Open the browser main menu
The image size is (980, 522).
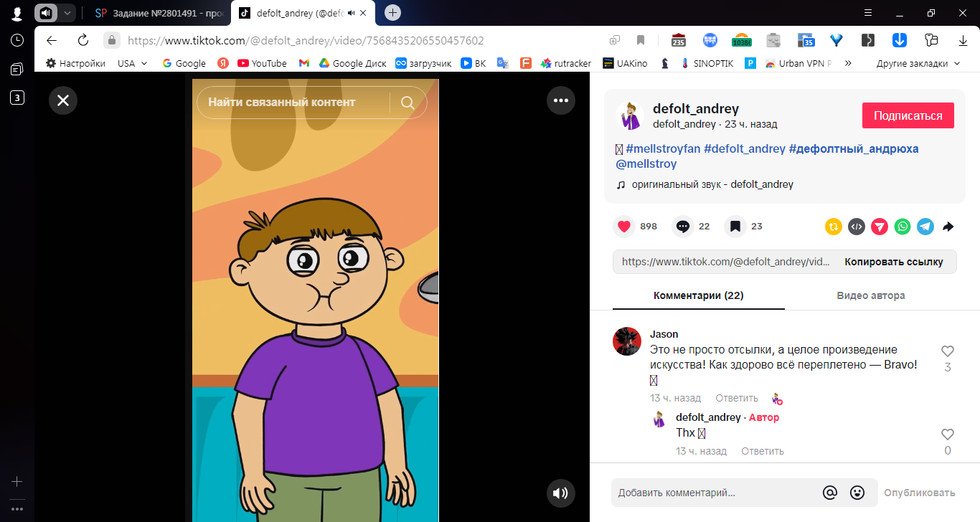pyautogui.click(x=868, y=13)
